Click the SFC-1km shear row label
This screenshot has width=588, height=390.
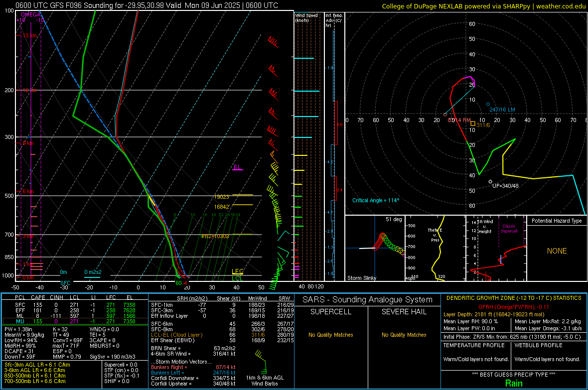coord(161,305)
